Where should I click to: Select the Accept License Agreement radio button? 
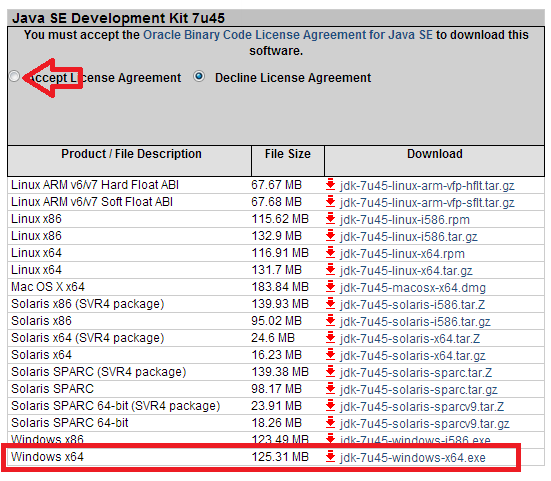[x=14, y=76]
